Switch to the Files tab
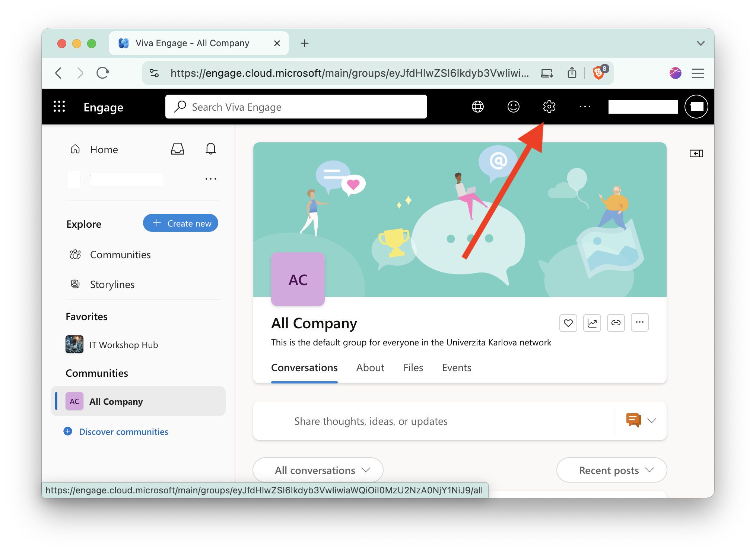Image resolution: width=756 pixels, height=553 pixels. [413, 368]
